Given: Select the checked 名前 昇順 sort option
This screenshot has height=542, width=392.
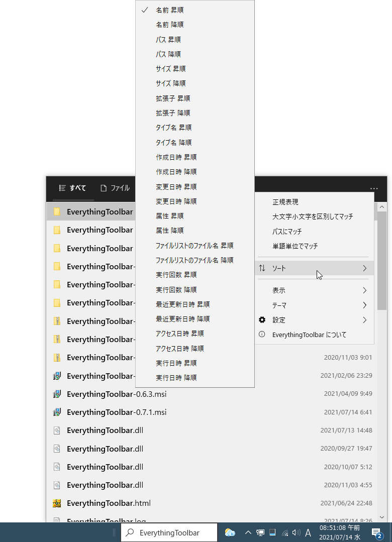Looking at the screenshot, I should pos(195,10).
